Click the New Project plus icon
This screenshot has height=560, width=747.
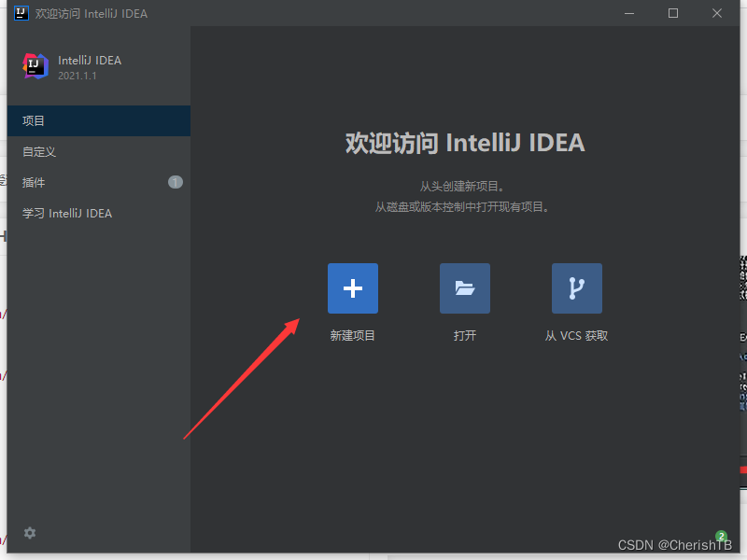pos(353,288)
